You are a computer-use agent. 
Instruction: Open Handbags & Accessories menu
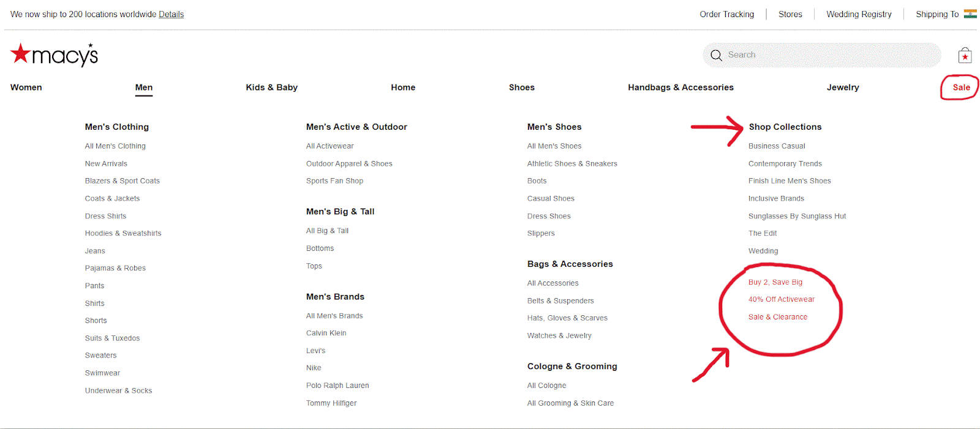[680, 88]
